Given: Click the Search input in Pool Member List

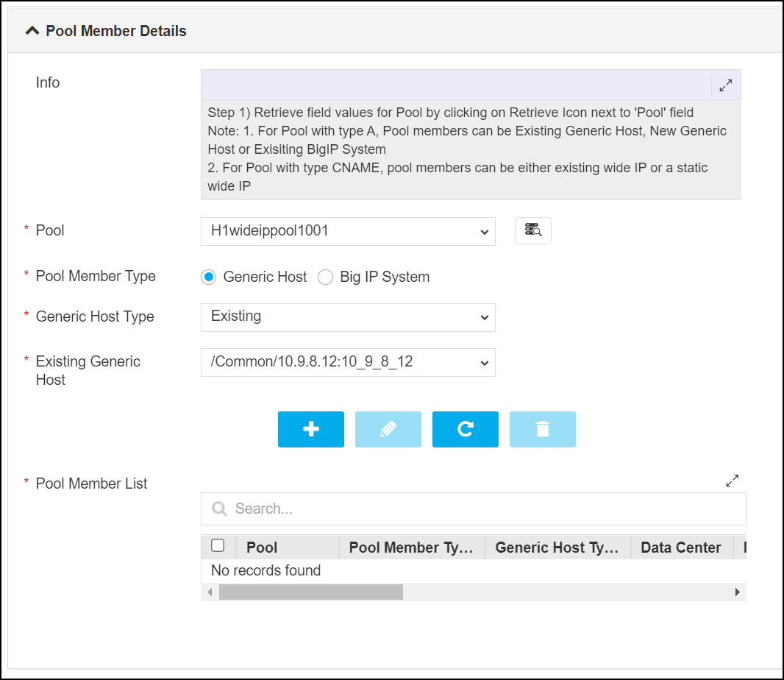Looking at the screenshot, I should point(474,509).
